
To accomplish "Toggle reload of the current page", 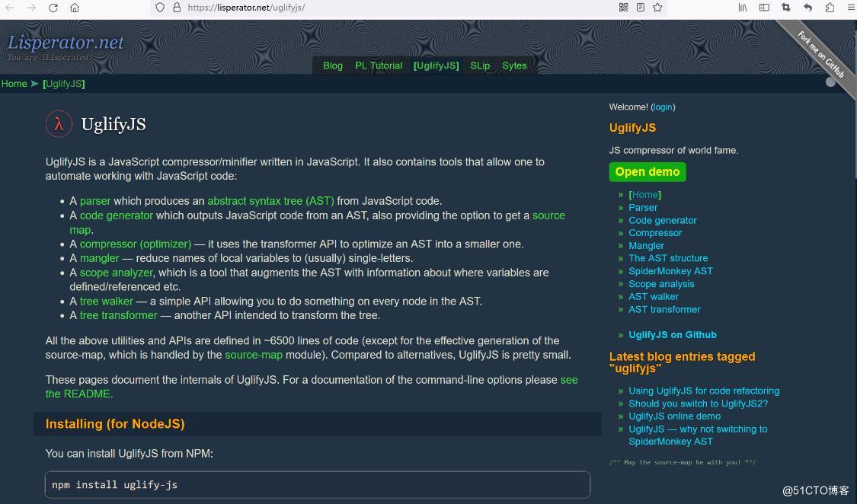I will tap(53, 8).
